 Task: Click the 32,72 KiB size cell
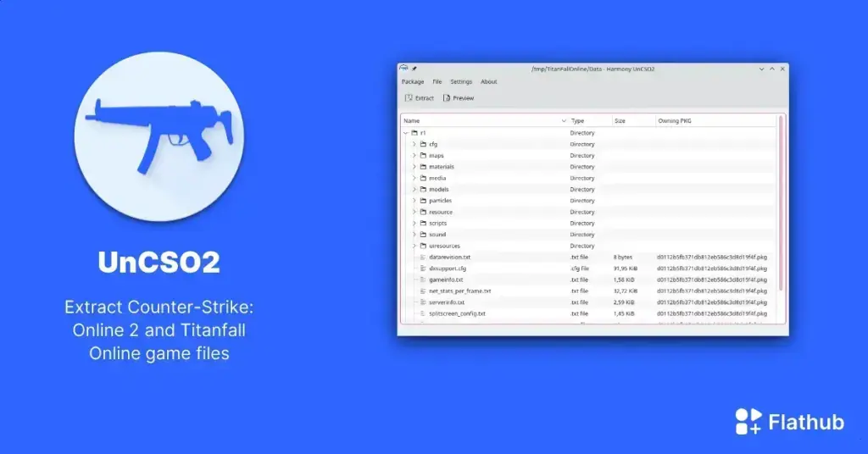[625, 291]
